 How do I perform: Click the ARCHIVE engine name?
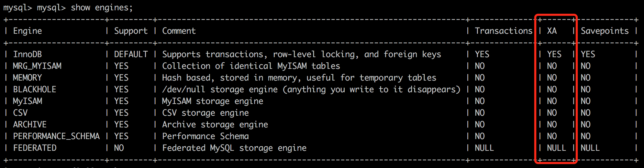30,125
